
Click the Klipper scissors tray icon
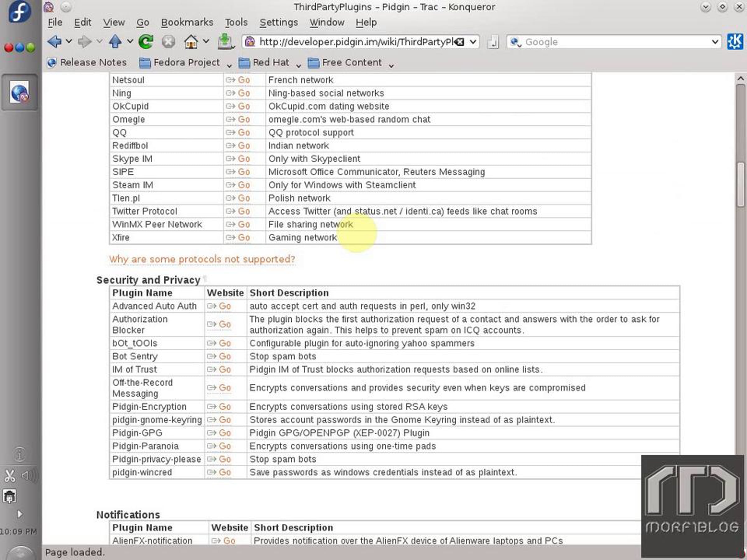pyautogui.click(x=9, y=476)
